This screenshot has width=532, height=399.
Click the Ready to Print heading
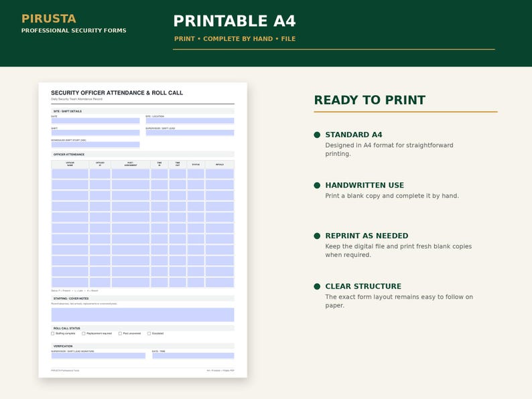click(x=369, y=100)
